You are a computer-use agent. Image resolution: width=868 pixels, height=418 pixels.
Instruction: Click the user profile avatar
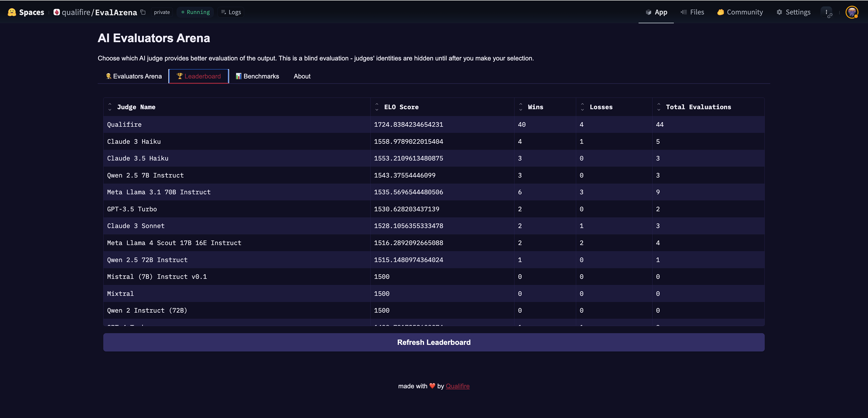(851, 12)
